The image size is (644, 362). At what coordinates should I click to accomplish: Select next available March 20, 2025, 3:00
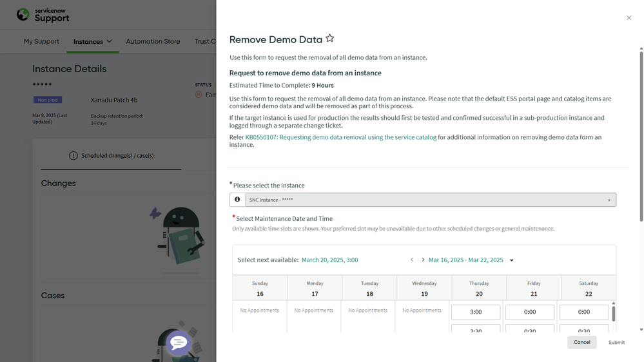pos(330,260)
